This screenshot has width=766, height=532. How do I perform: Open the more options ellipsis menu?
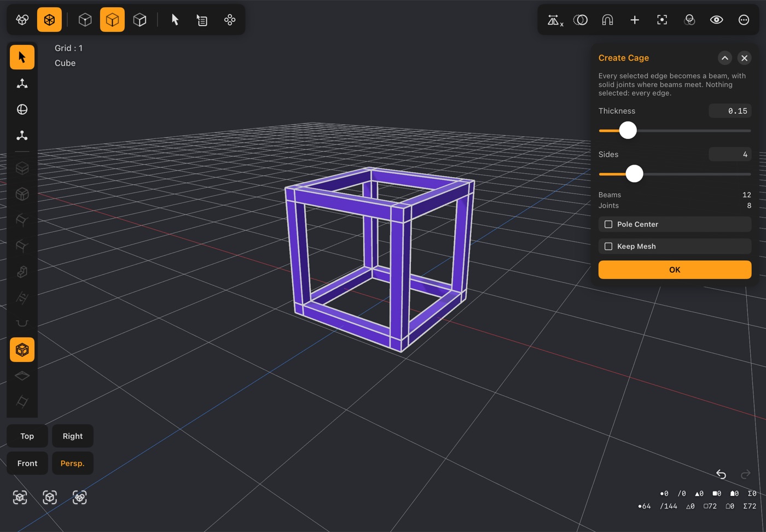[744, 20]
